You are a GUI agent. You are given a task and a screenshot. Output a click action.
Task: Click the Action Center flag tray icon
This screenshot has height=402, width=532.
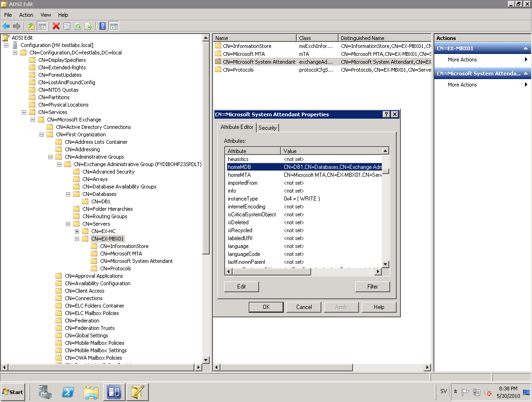(465, 392)
